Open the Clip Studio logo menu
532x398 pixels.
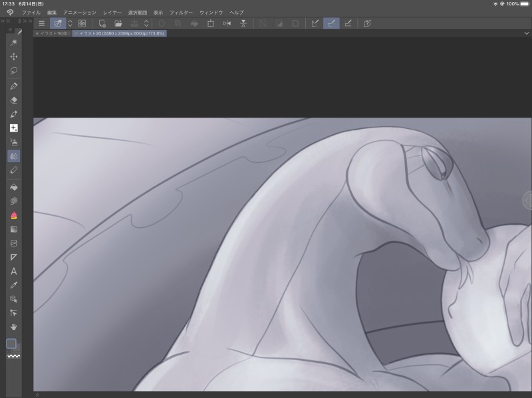pos(10,13)
